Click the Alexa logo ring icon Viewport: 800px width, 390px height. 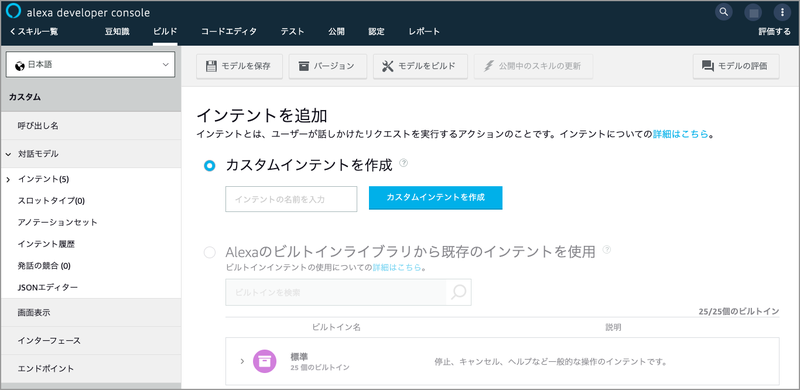(13, 11)
